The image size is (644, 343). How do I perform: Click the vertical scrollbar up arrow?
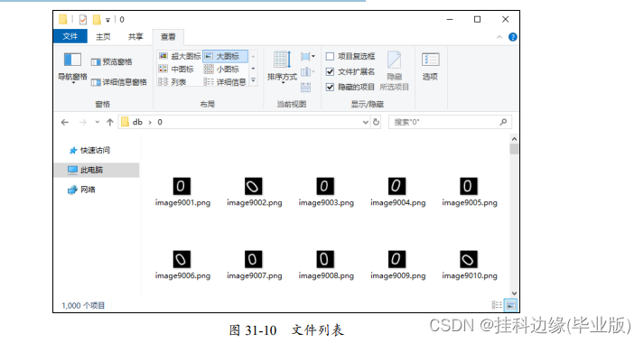coord(514,139)
